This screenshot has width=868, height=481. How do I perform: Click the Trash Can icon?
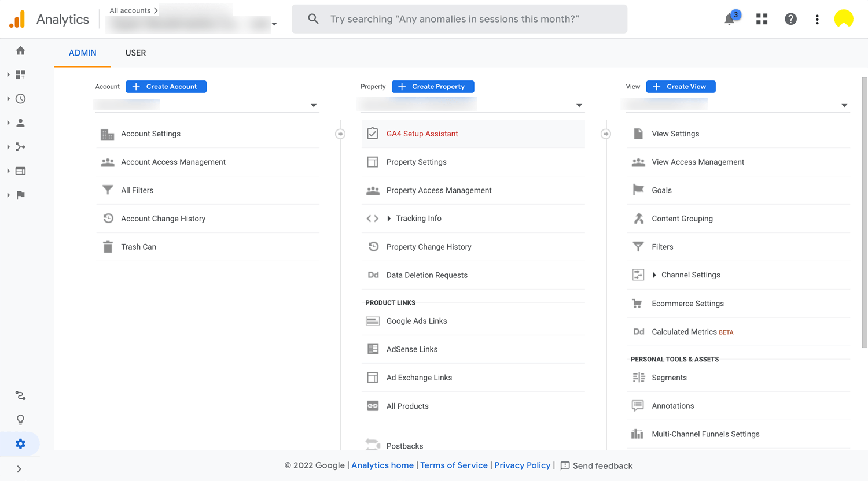coord(108,247)
